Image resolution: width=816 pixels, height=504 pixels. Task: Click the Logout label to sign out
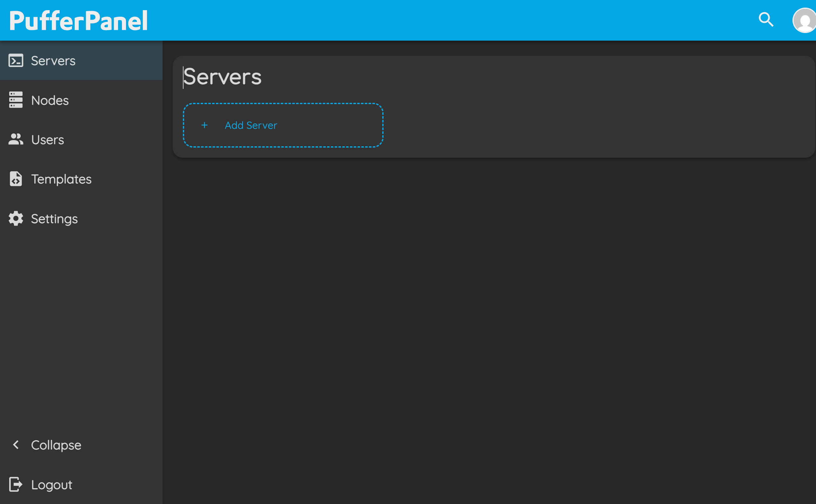[x=52, y=485]
